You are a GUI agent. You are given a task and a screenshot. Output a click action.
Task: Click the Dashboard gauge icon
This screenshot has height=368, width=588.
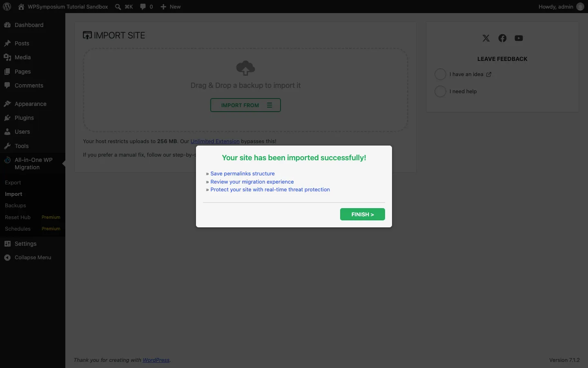pos(7,25)
